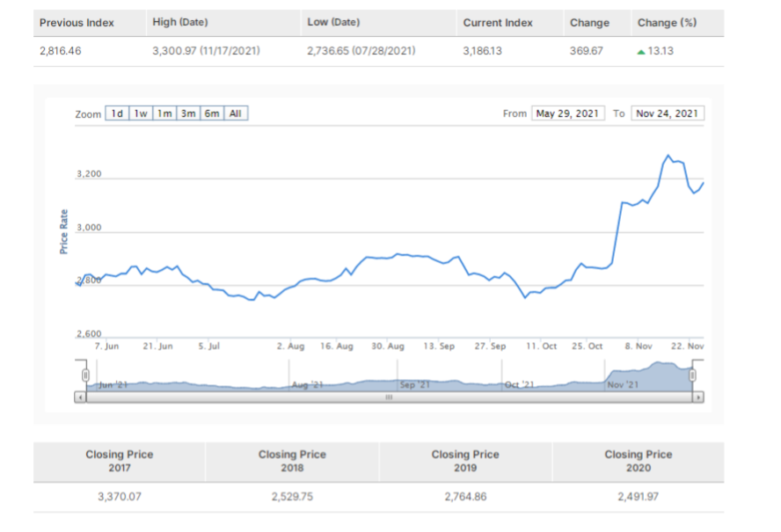
Task: Select the All zoom range
Action: tap(236, 113)
